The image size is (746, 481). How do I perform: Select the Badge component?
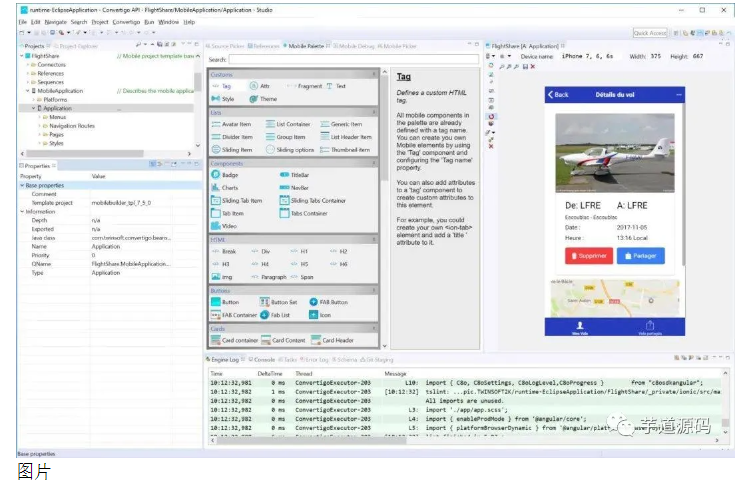pos(225,175)
